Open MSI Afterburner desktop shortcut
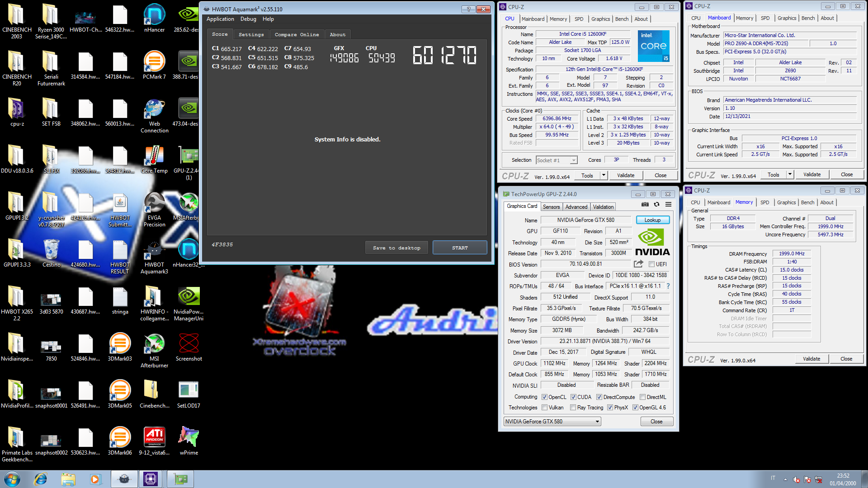868x488 pixels. coord(154,350)
